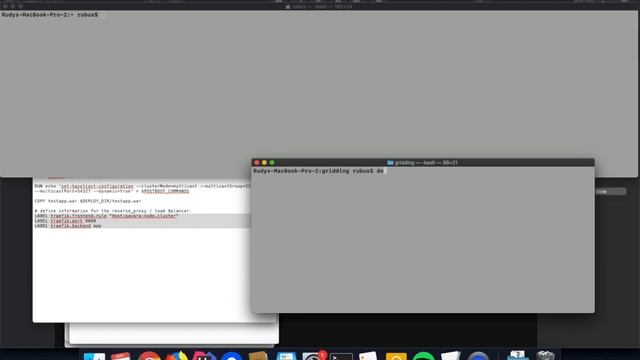
Task: Click the gridding bash window title text
Action: pos(426,162)
